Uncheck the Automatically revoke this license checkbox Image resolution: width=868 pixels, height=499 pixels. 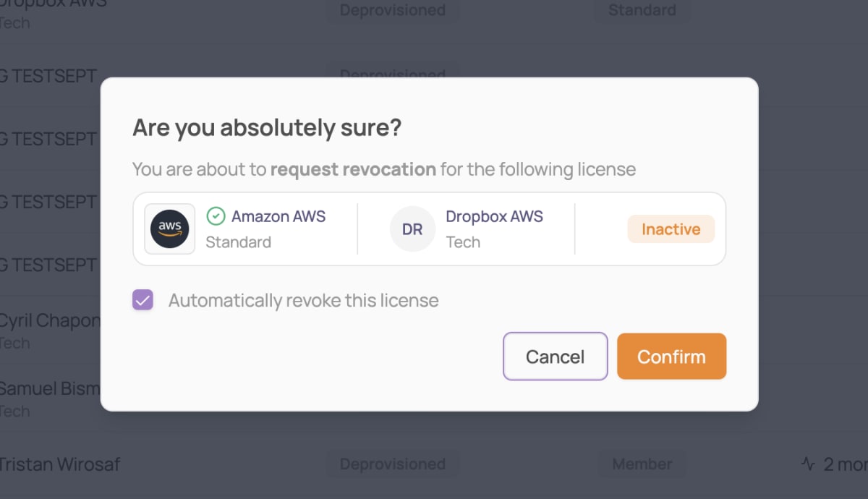pos(142,300)
